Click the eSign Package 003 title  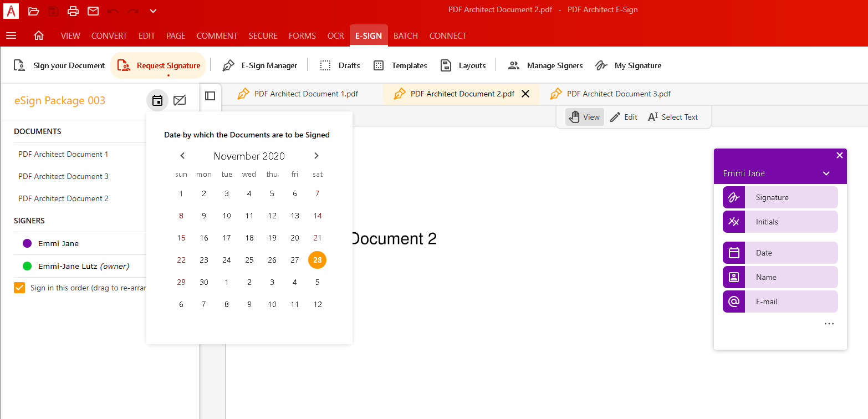coord(60,100)
